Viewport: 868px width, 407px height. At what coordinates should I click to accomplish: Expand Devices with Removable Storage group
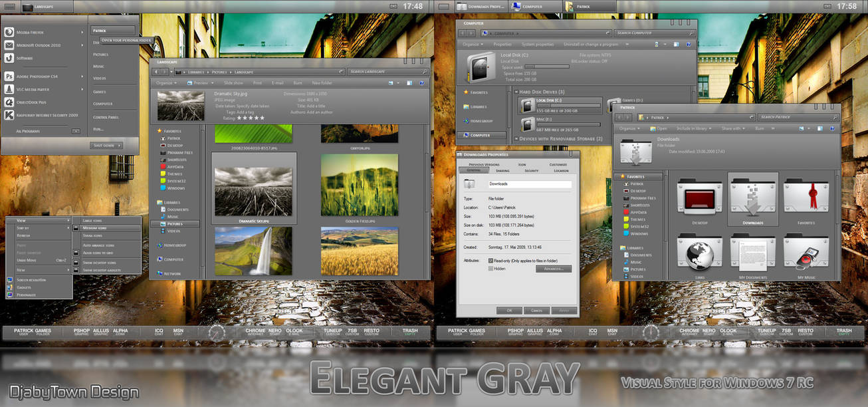tap(517, 139)
